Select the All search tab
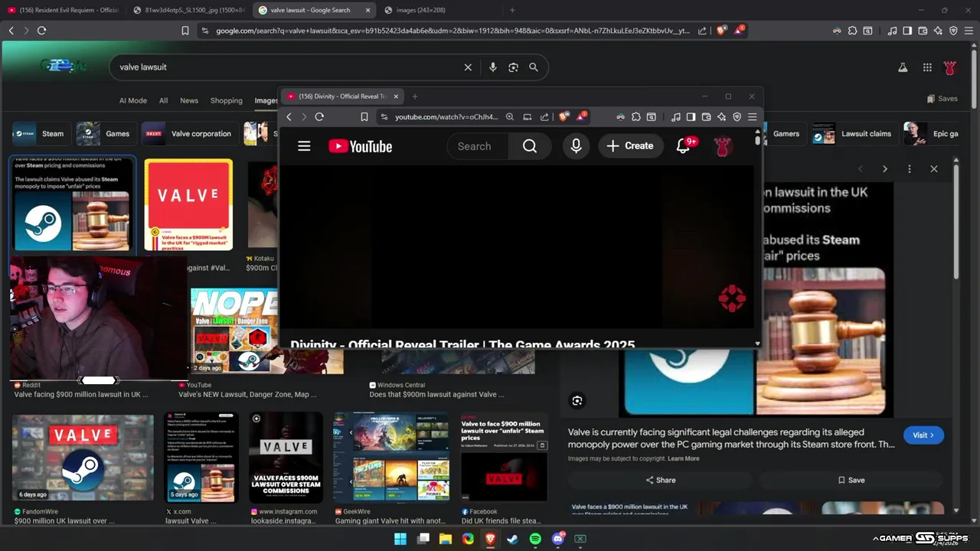Screen dimensions: 980x551 pyautogui.click(x=163, y=100)
